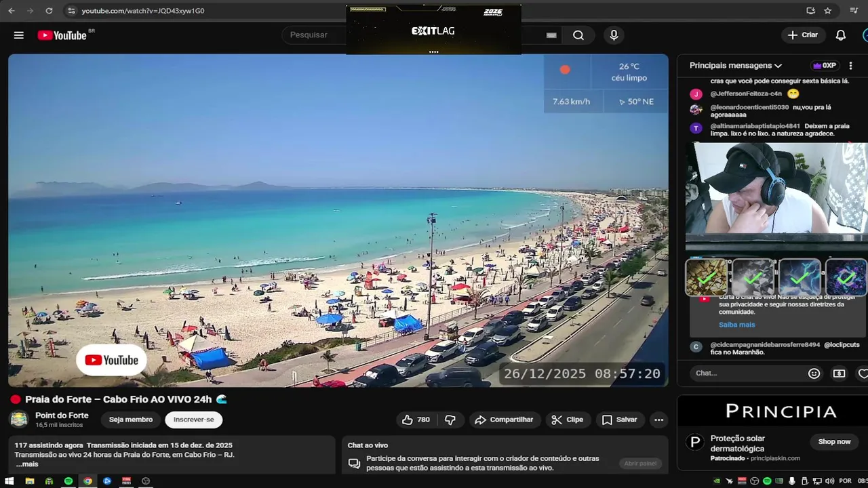Image resolution: width=868 pixels, height=488 pixels.
Task: Click the 26/12/2025 08:57:20 timestamp overlay
Action: [582, 373]
